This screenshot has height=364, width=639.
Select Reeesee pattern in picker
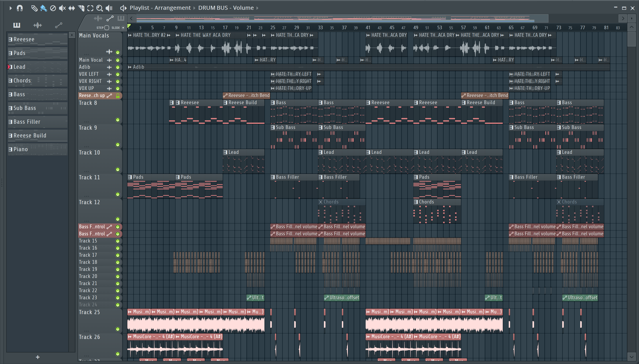click(x=37, y=39)
